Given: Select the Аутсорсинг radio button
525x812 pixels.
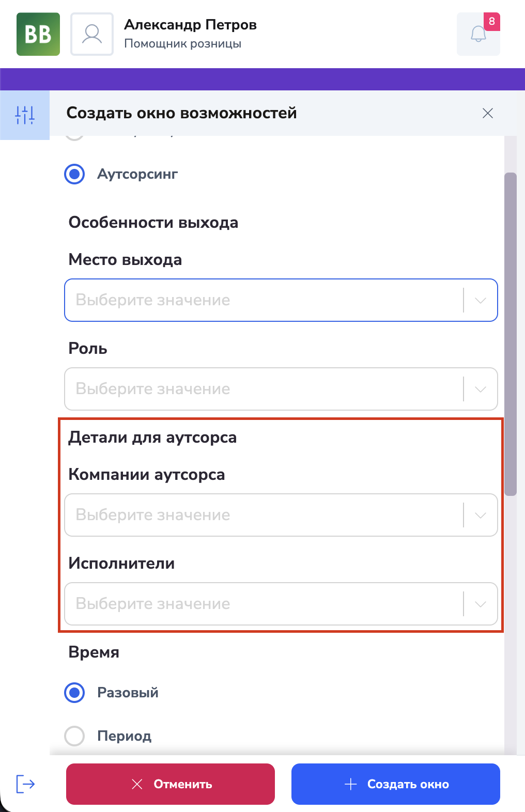Looking at the screenshot, I should click(x=74, y=174).
